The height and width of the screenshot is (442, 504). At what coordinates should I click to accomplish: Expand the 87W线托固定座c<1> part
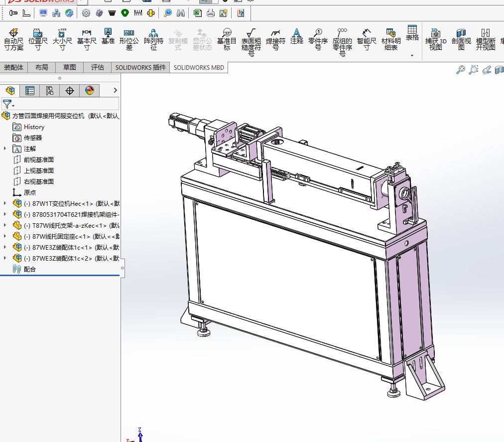click(5, 236)
